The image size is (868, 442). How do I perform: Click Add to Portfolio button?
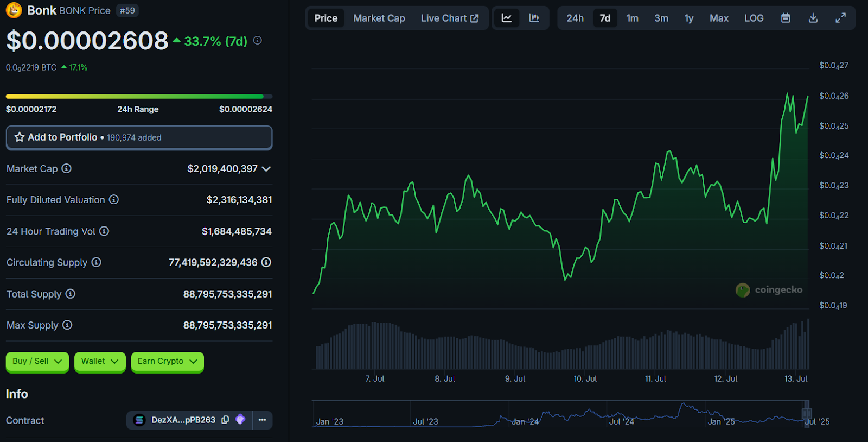click(x=139, y=137)
